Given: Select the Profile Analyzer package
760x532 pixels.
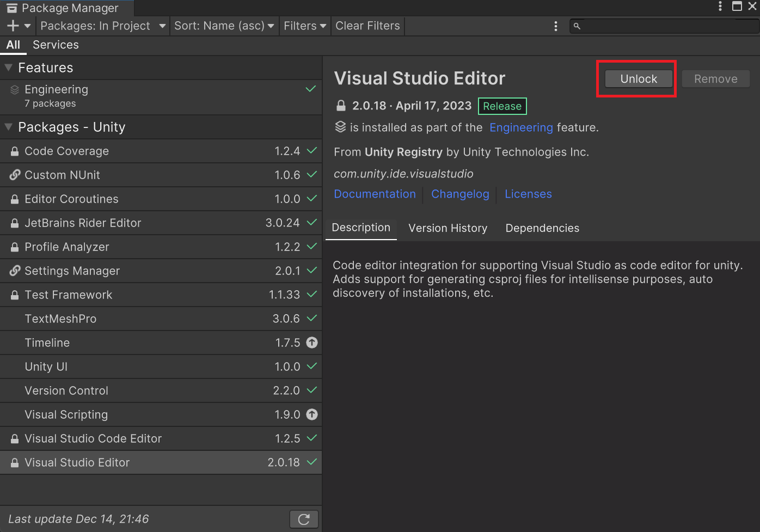Looking at the screenshot, I should [x=161, y=247].
